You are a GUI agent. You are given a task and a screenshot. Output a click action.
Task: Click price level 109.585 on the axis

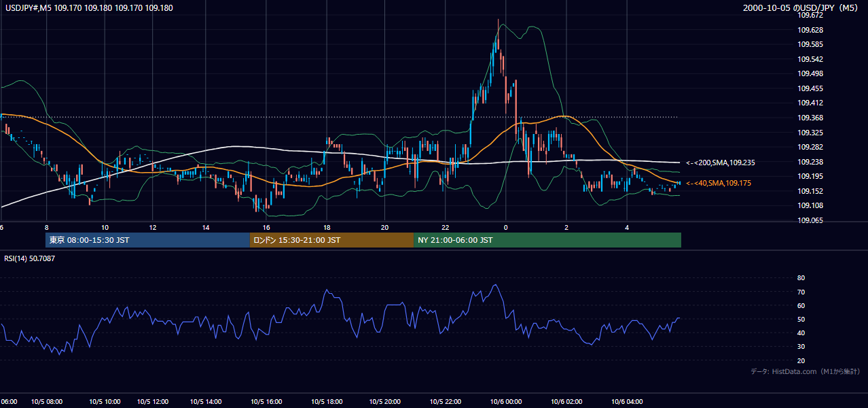click(812, 45)
